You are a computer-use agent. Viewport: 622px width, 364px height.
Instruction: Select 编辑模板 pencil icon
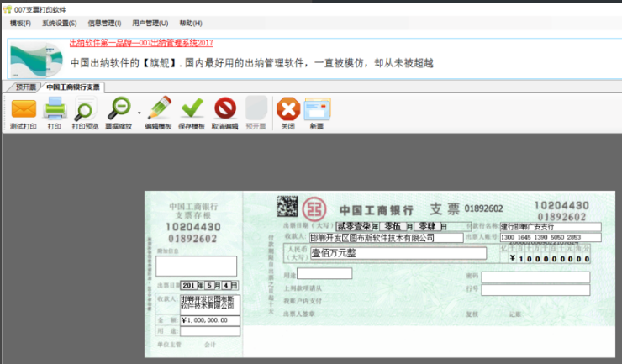[159, 108]
